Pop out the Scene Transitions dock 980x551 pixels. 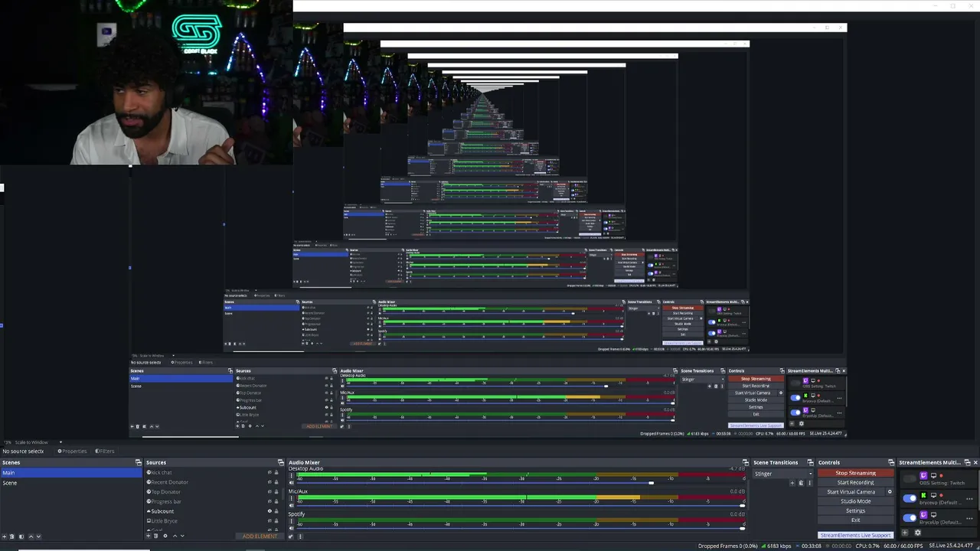click(x=811, y=462)
